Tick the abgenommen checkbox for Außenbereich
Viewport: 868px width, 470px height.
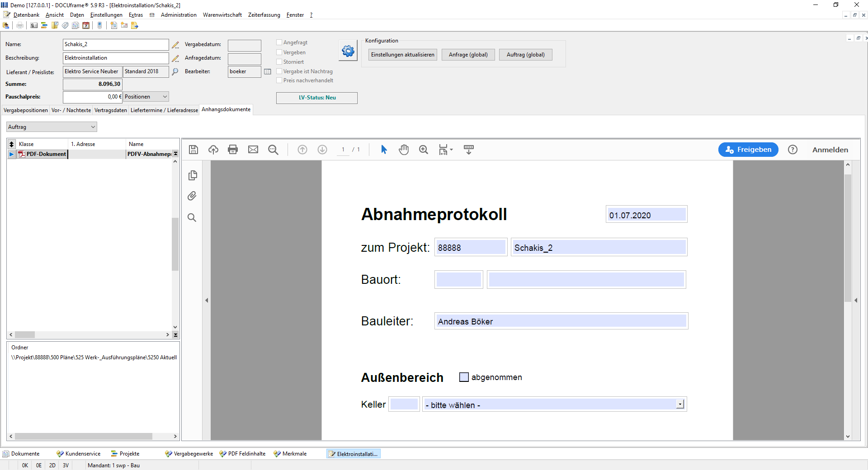tap(464, 377)
